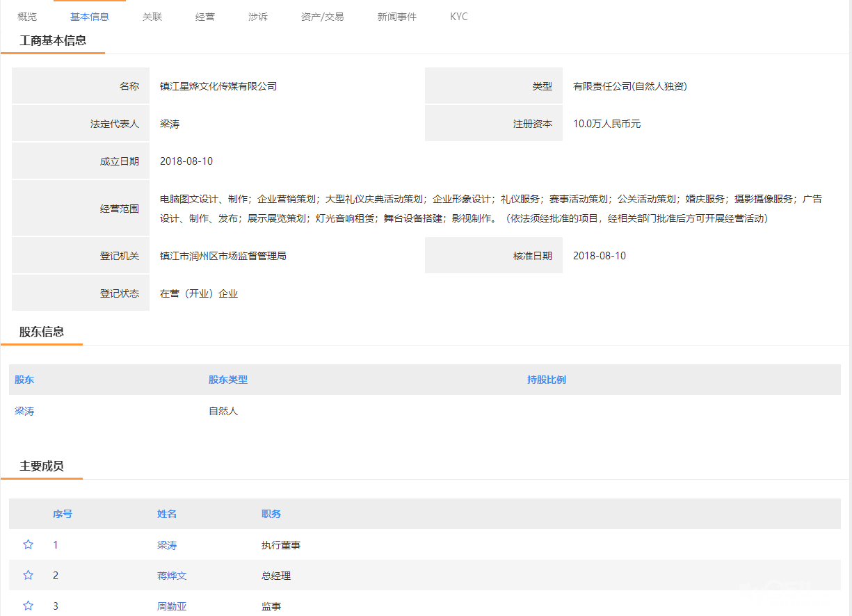Click the 类型 field label
Viewport: 852px width, 616px height.
[x=542, y=86]
